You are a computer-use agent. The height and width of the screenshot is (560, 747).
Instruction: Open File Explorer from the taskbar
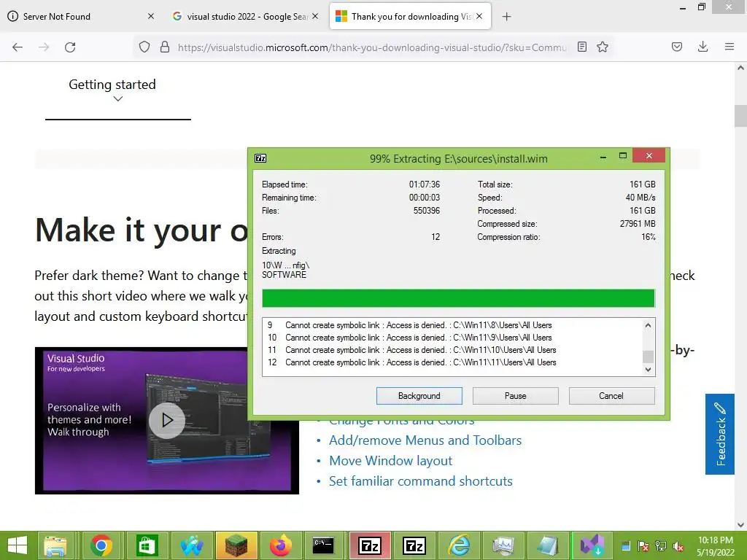click(55, 545)
